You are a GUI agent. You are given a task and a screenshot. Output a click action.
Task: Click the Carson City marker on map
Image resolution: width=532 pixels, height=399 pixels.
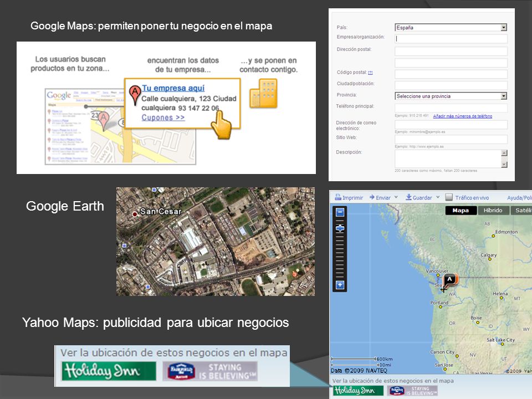point(457,356)
